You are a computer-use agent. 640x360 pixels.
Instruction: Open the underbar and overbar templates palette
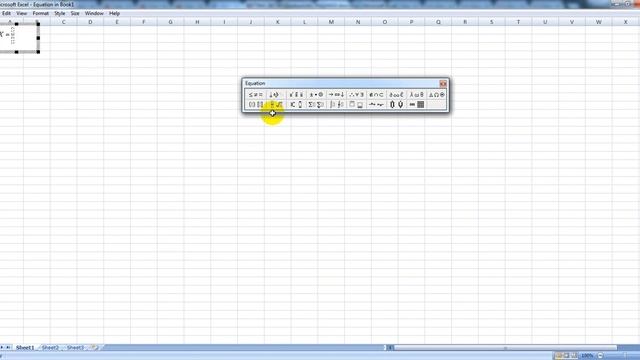coord(356,105)
